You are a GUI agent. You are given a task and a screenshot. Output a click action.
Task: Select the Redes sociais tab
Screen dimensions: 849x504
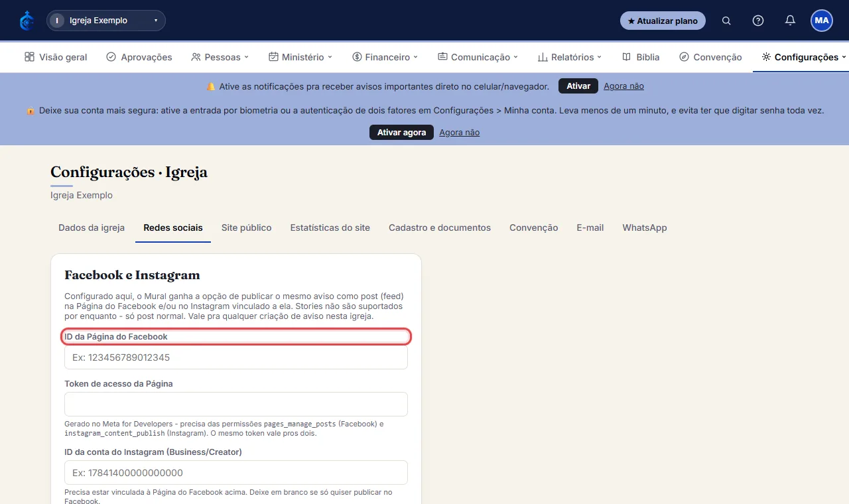(173, 227)
